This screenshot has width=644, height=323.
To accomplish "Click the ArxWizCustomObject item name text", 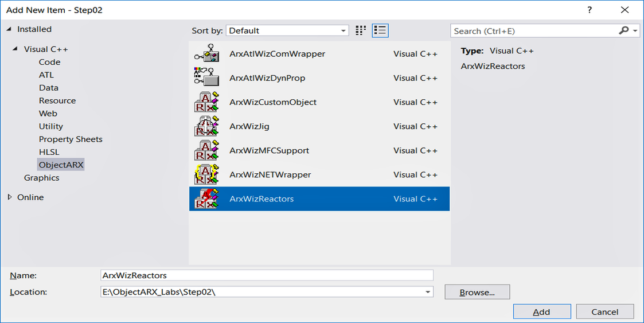I will [273, 102].
